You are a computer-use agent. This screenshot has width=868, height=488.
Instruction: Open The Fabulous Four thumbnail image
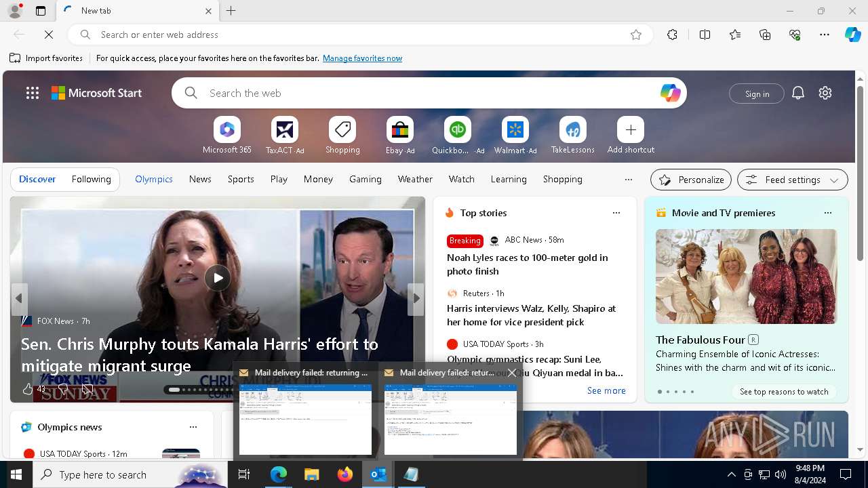[746, 277]
